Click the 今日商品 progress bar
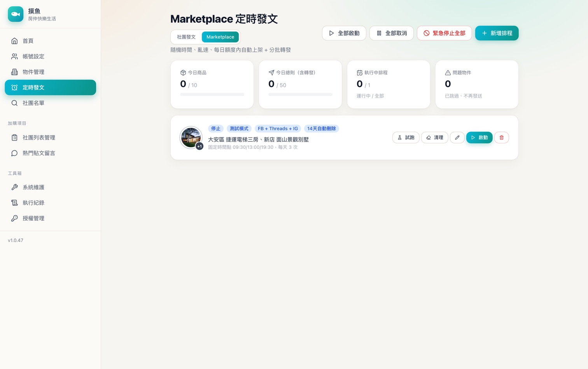The image size is (588, 369). pos(212,94)
